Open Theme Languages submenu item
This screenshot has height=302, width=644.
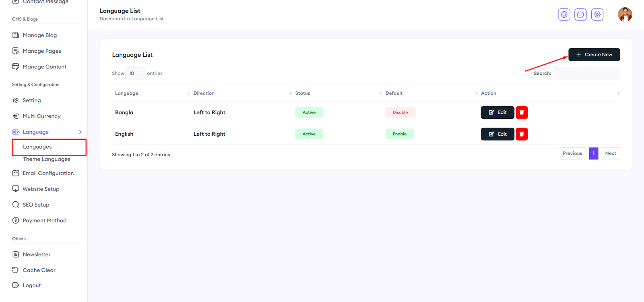(x=46, y=159)
